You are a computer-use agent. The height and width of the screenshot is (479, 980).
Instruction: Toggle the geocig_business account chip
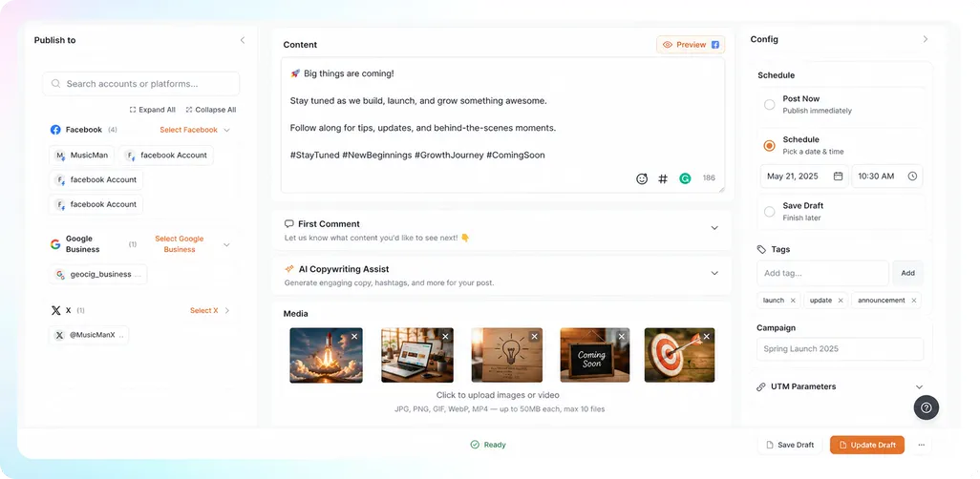(x=98, y=274)
